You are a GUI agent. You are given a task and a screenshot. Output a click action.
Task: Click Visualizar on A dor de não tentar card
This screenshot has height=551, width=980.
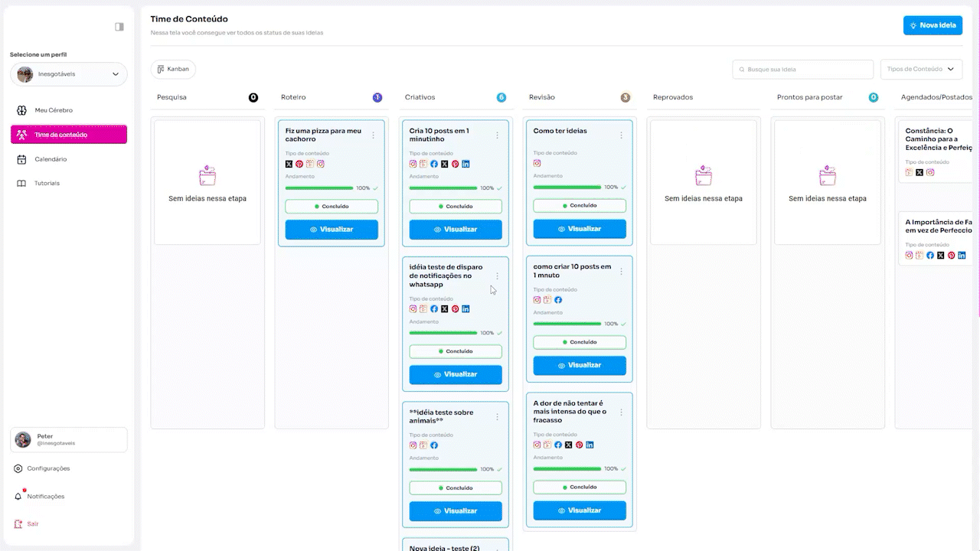(580, 510)
